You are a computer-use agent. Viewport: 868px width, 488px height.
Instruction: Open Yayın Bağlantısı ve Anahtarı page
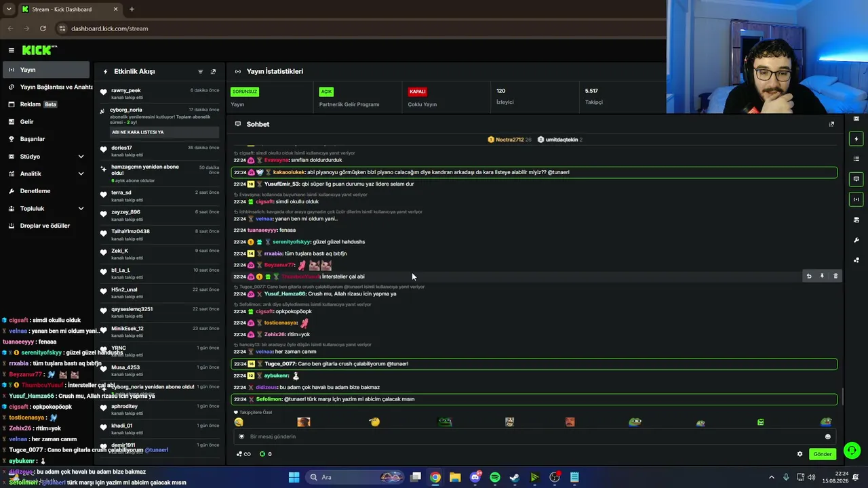45,87
